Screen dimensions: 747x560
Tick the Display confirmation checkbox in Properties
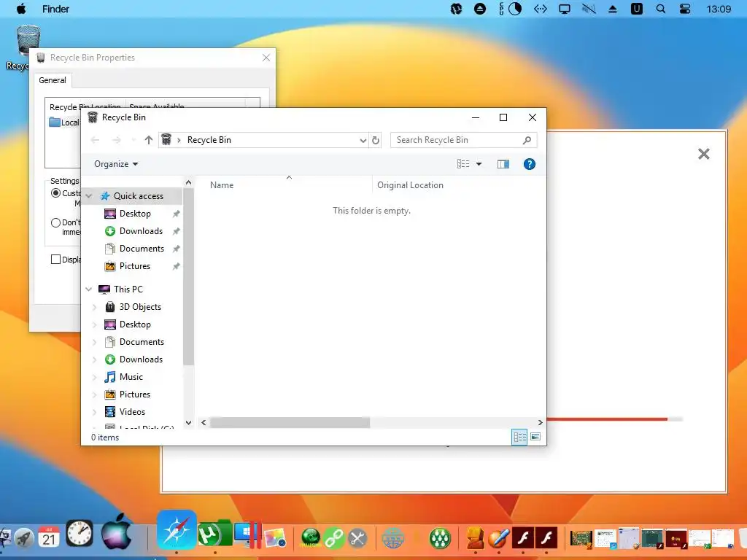coord(55,259)
